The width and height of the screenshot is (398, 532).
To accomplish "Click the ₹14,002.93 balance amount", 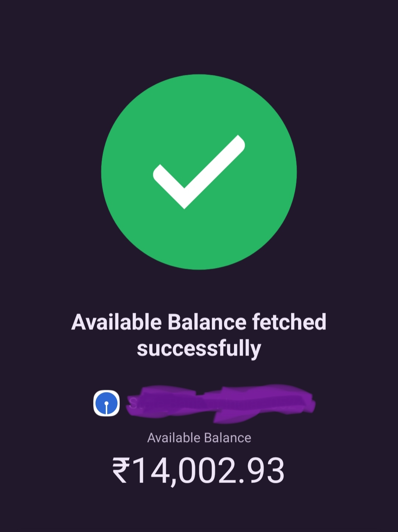I will pyautogui.click(x=199, y=470).
